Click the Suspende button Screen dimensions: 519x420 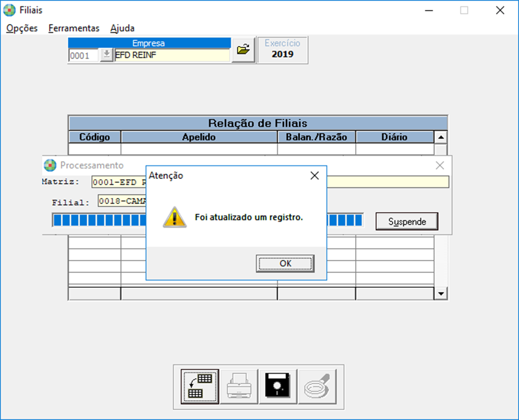click(407, 221)
